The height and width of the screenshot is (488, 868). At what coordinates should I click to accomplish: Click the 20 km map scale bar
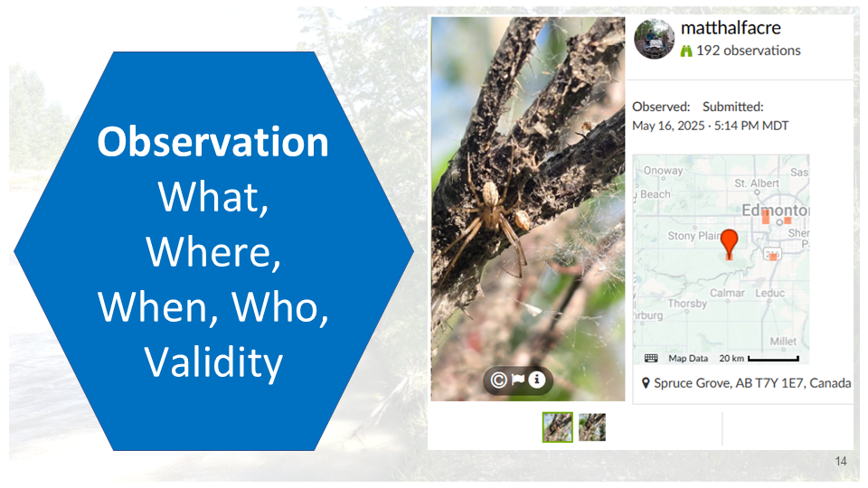pos(771,359)
